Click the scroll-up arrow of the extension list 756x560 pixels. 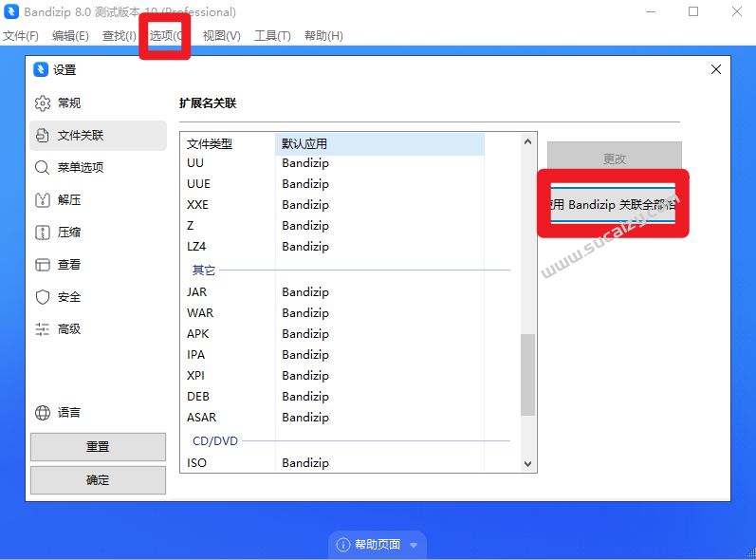tap(528, 141)
